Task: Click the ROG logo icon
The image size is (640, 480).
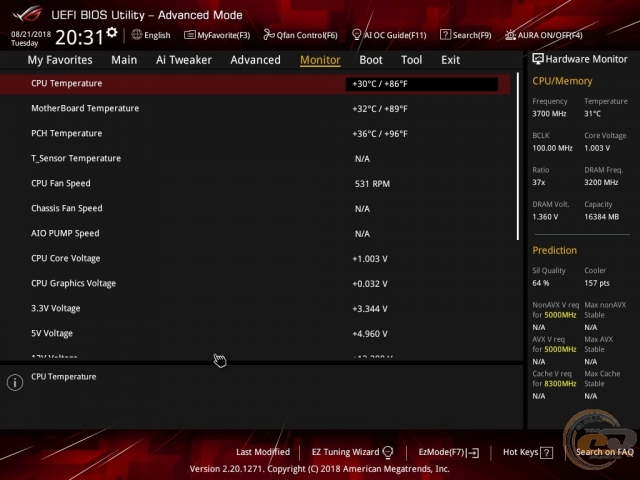Action: [x=27, y=14]
